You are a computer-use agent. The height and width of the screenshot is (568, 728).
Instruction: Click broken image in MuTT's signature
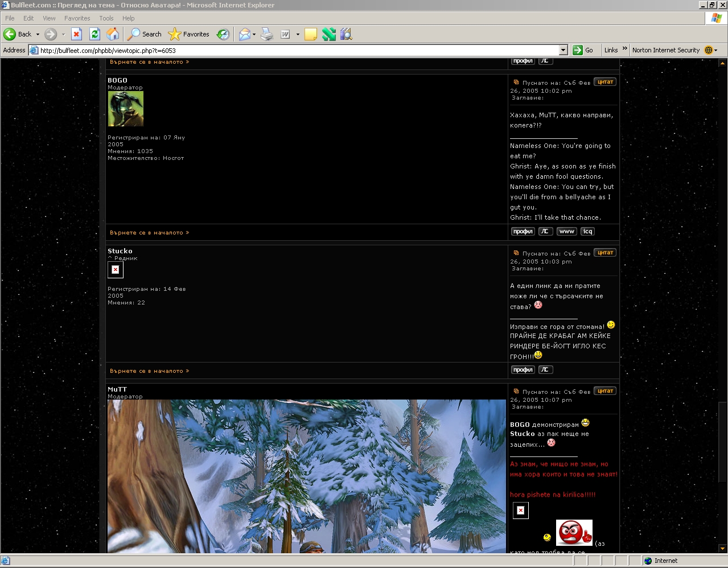(x=521, y=511)
